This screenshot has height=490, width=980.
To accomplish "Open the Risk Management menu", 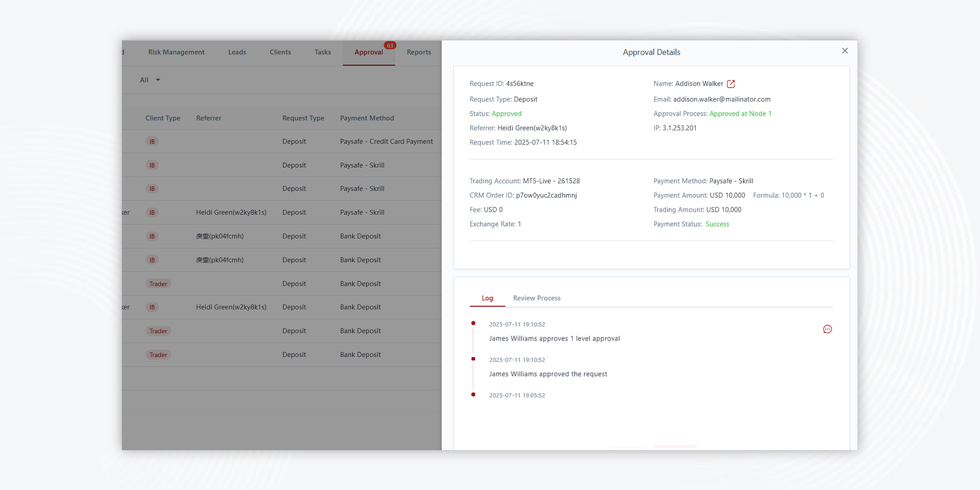I will (176, 53).
